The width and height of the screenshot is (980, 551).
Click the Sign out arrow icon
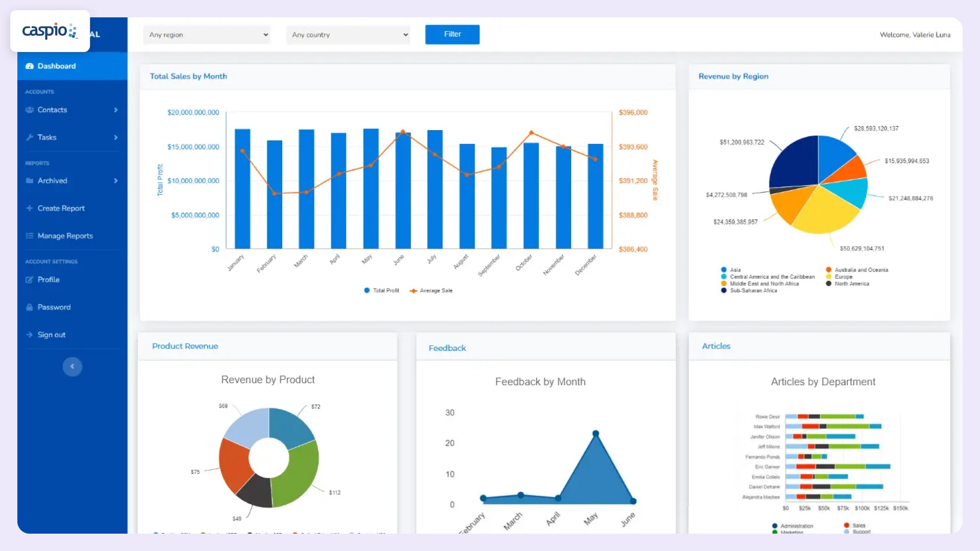tap(30, 335)
